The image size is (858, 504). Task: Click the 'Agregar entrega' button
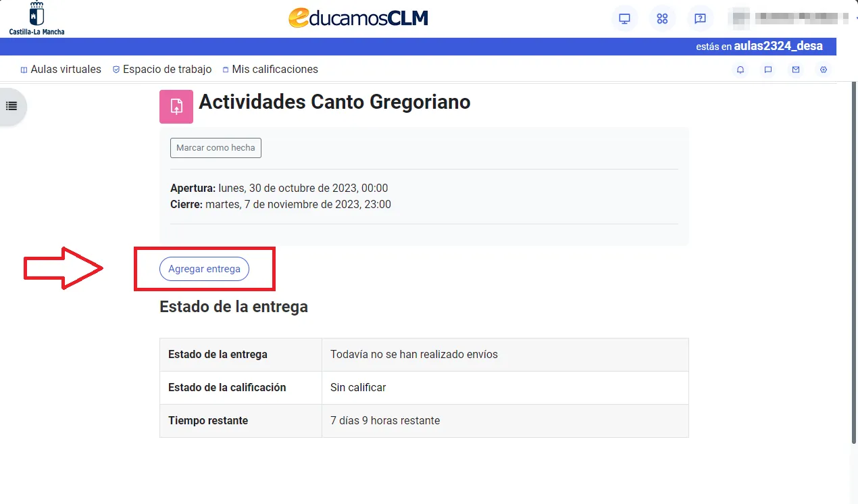pyautogui.click(x=204, y=269)
